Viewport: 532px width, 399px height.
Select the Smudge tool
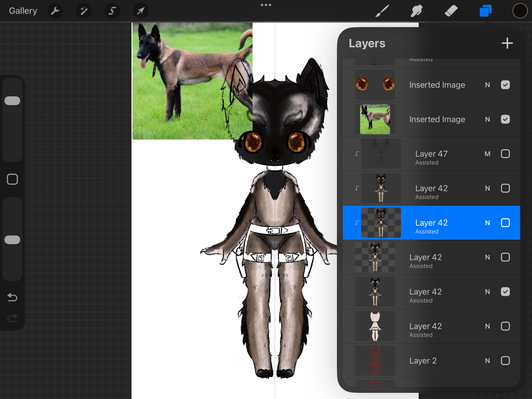click(x=416, y=11)
